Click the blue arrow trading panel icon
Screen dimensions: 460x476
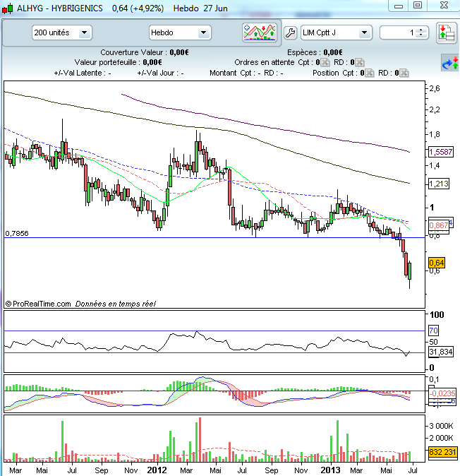449,63
